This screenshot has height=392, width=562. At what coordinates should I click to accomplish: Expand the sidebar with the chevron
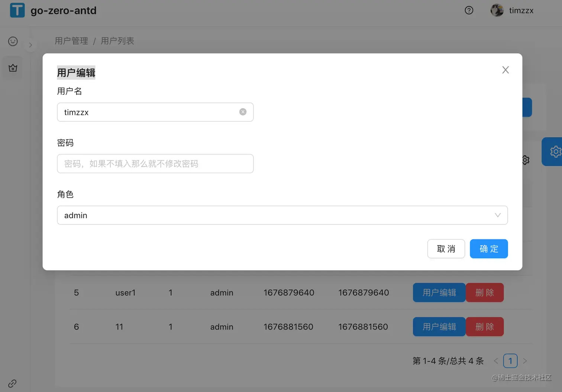(30, 45)
